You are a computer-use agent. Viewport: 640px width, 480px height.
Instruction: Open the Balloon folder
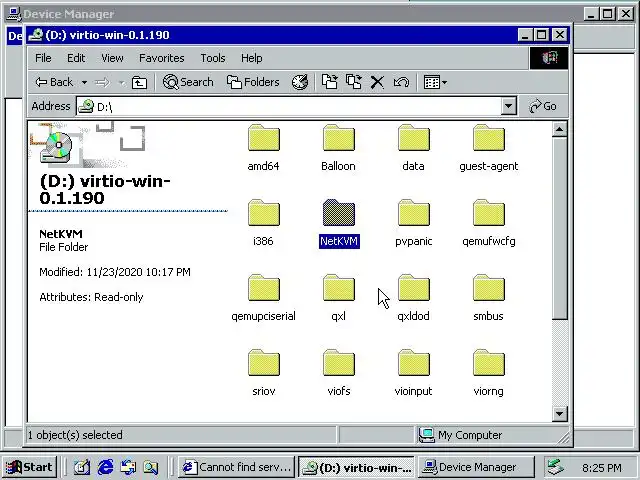(338, 148)
